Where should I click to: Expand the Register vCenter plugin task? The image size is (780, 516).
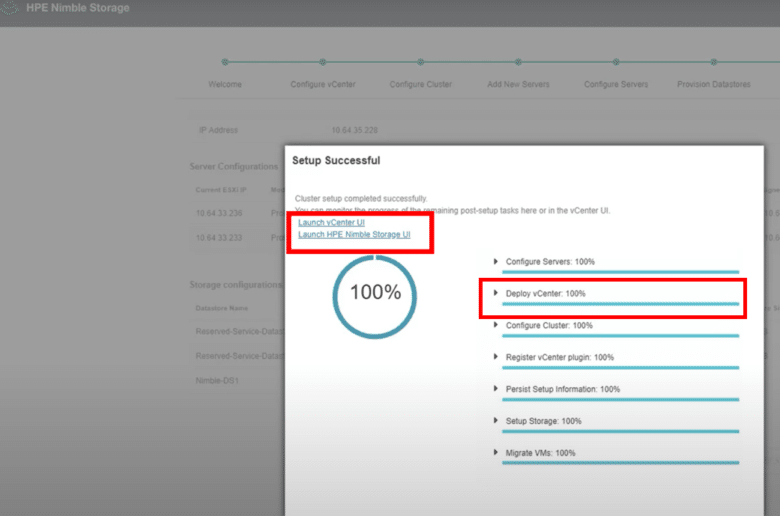495,357
